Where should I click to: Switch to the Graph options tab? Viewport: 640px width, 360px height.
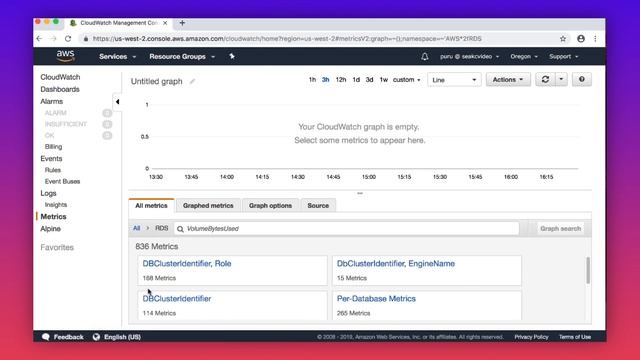(x=270, y=205)
